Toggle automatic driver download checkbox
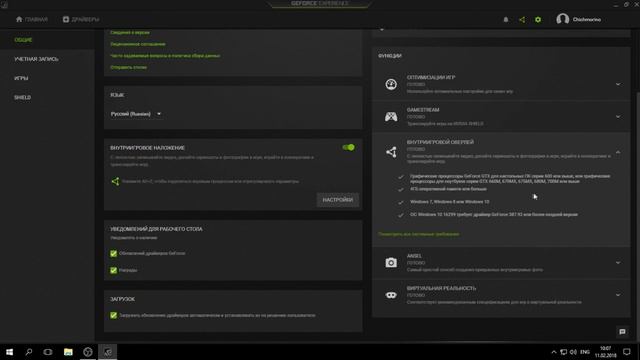This screenshot has width=640, height=360. coord(113,316)
